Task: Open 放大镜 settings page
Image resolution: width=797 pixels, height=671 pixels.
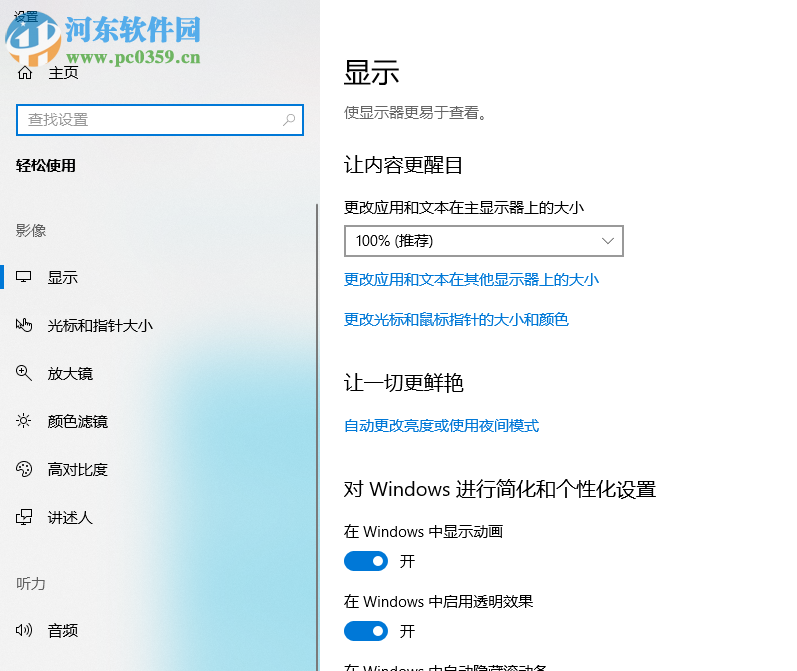Action: click(x=70, y=374)
